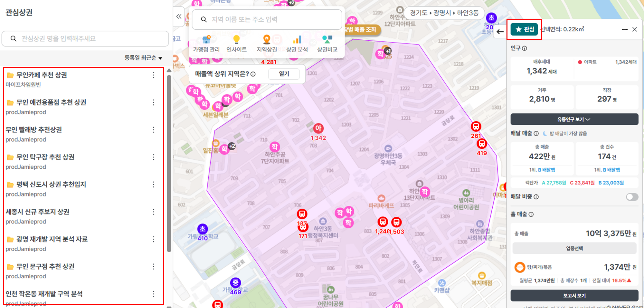Click the 열기 button for top sales areas
Viewport: 644px width, 308px height.
(x=284, y=74)
